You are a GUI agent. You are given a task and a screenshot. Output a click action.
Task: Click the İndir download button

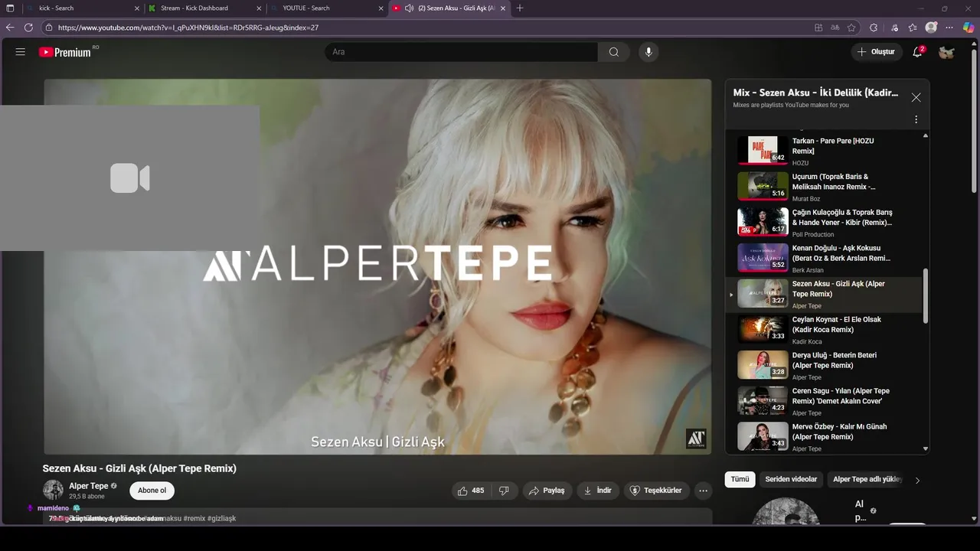coord(598,491)
